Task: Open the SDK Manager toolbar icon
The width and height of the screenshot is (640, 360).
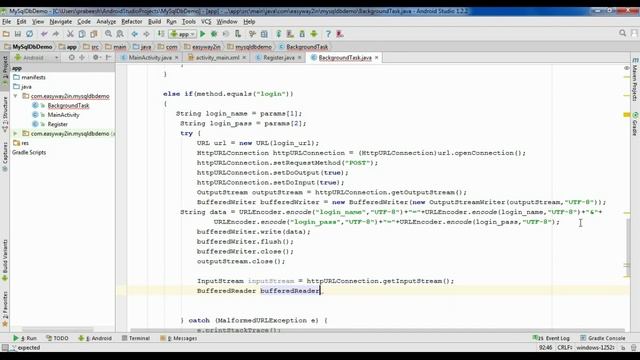Action: click(302, 34)
